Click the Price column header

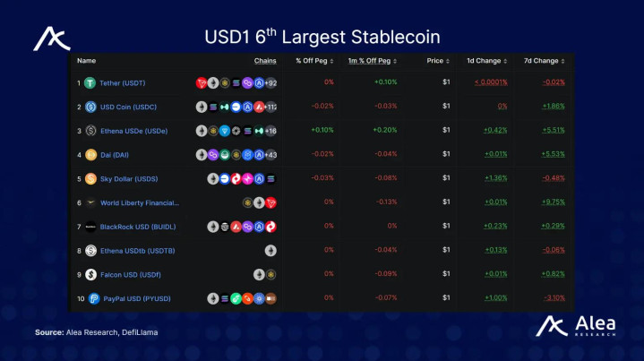tap(436, 61)
